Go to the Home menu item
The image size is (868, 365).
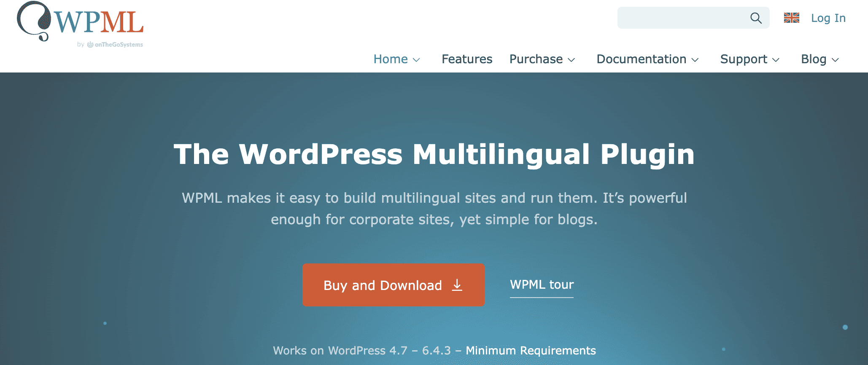point(391,59)
